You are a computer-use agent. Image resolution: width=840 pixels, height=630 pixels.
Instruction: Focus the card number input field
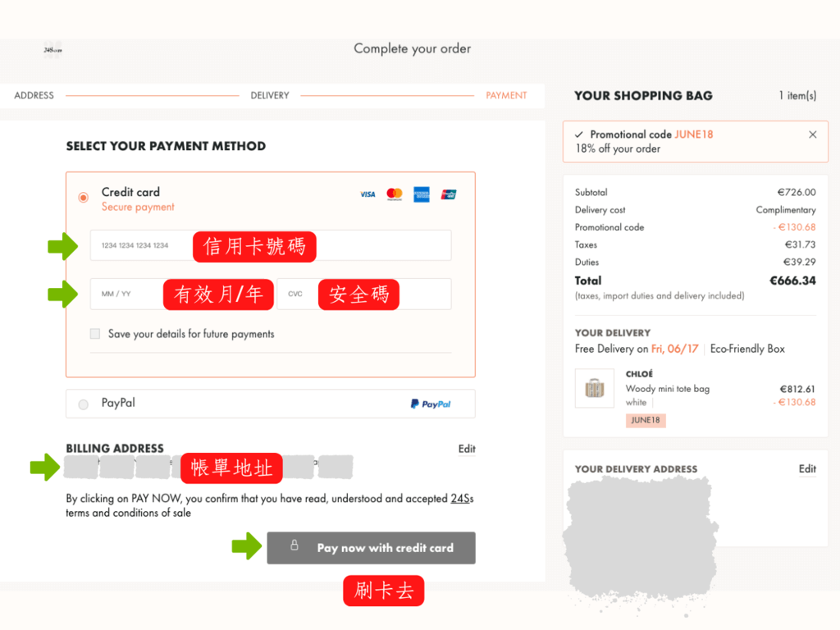(x=271, y=245)
